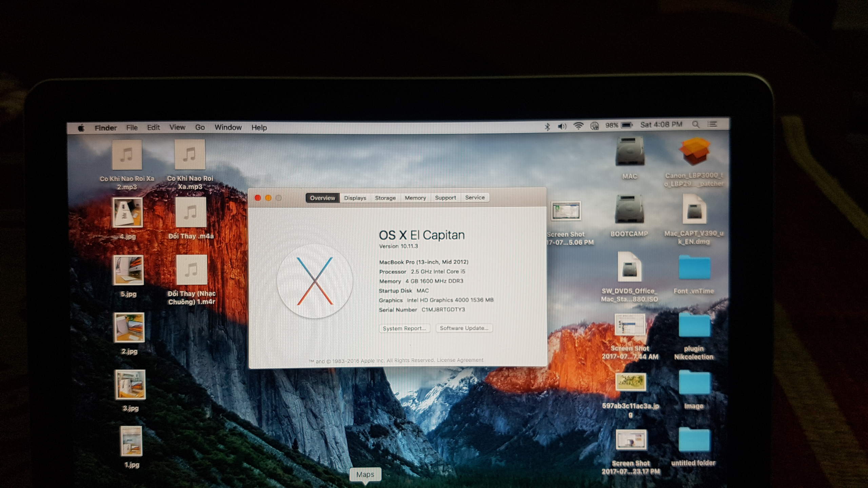This screenshot has width=868, height=488.
Task: Open the Wi-Fi status menu
Action: 578,126
